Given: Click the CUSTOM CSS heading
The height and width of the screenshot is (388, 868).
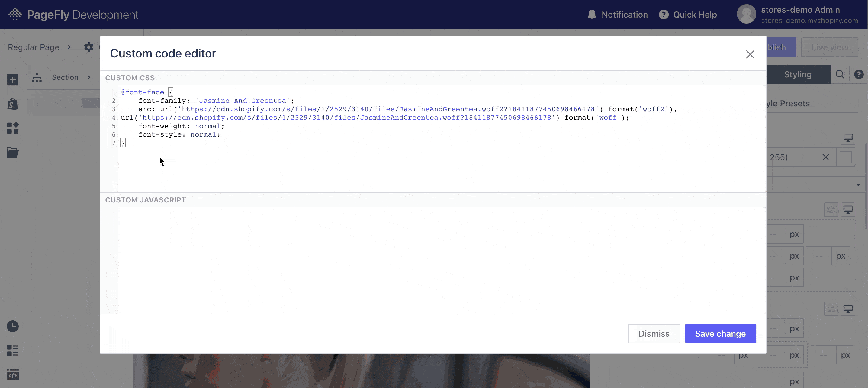Looking at the screenshot, I should point(130,78).
